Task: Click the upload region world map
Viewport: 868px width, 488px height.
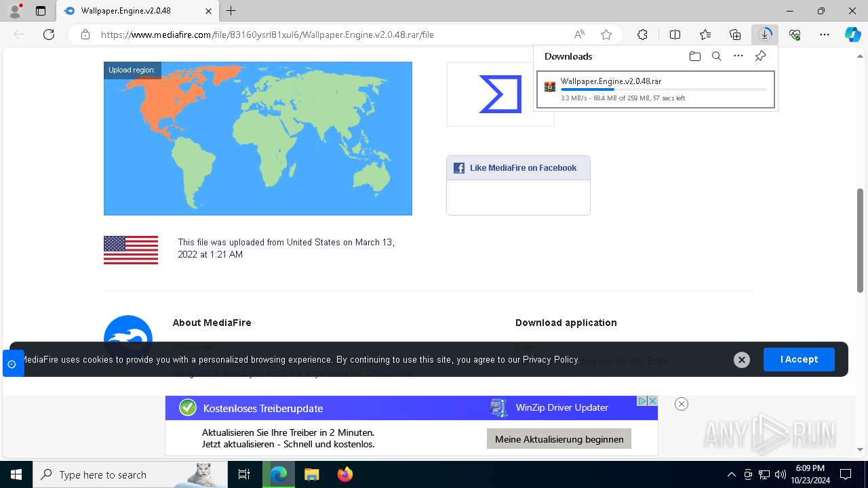Action: click(258, 138)
